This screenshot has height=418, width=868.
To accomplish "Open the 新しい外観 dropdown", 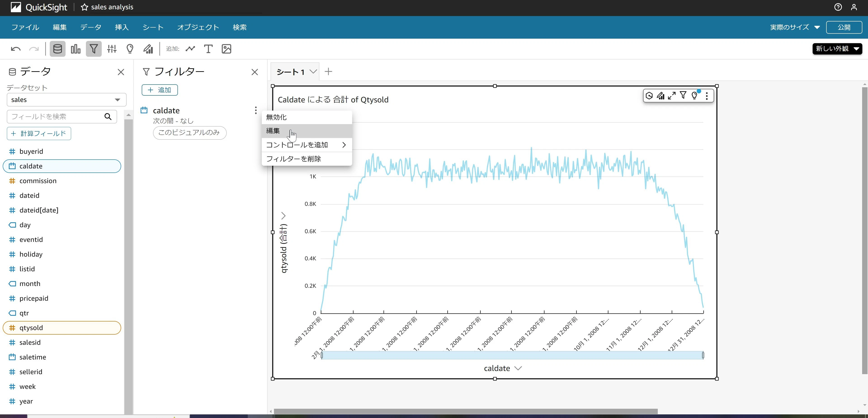I will pyautogui.click(x=837, y=49).
